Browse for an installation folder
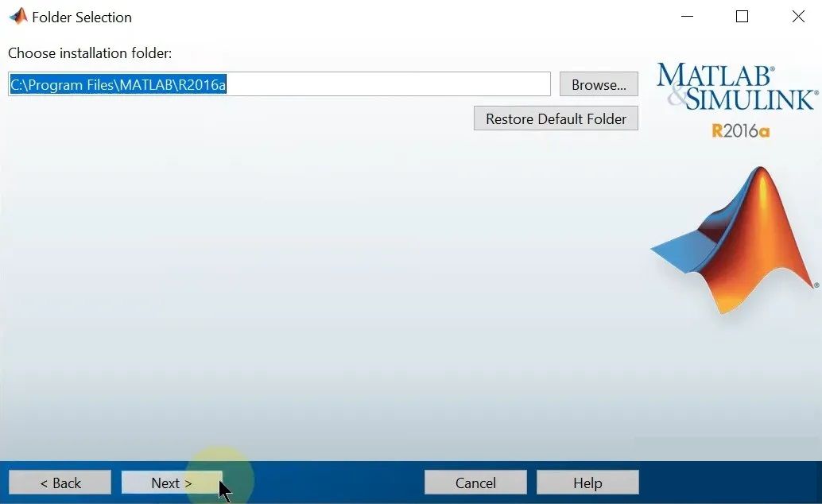 599,84
